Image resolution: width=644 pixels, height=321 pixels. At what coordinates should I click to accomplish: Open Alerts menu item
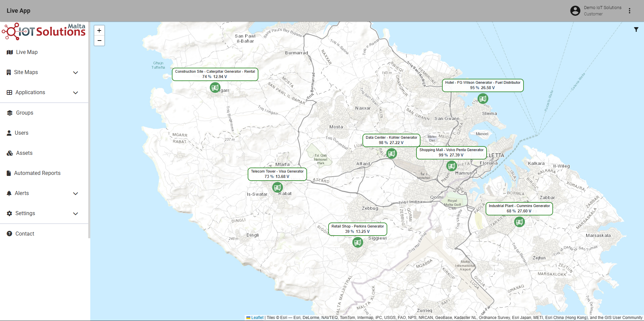pyautogui.click(x=22, y=193)
